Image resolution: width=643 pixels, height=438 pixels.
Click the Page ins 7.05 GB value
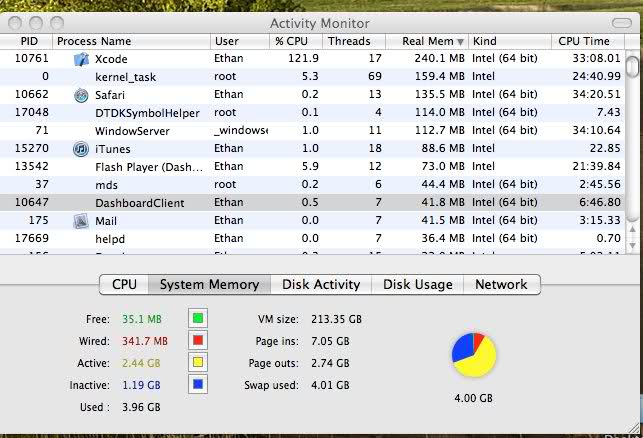pyautogui.click(x=330, y=341)
